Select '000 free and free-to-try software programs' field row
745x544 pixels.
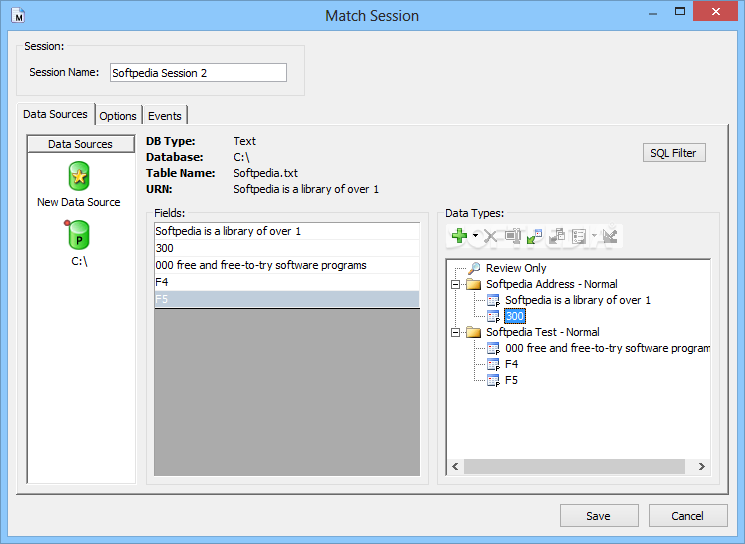(x=287, y=265)
